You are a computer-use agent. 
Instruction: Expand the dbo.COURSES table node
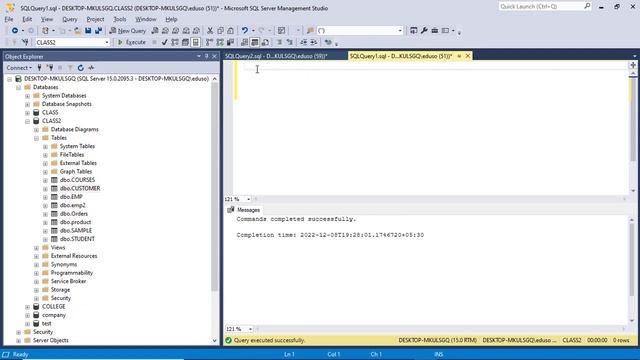pos(45,180)
